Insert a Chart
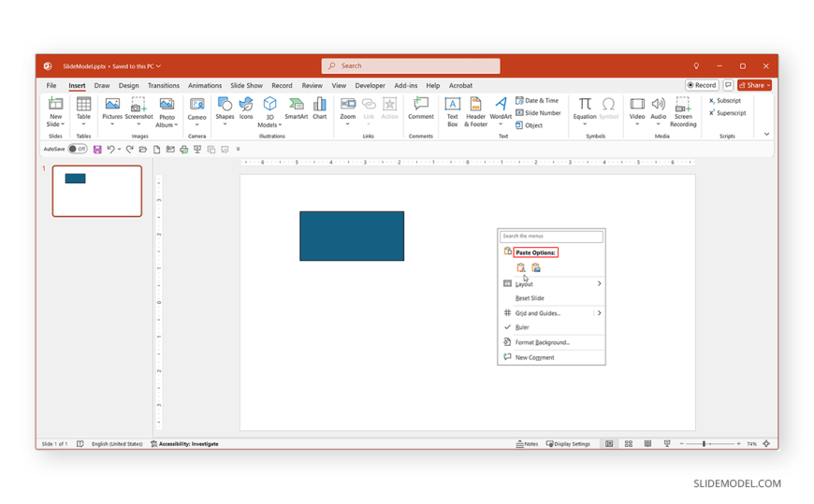 [x=320, y=108]
